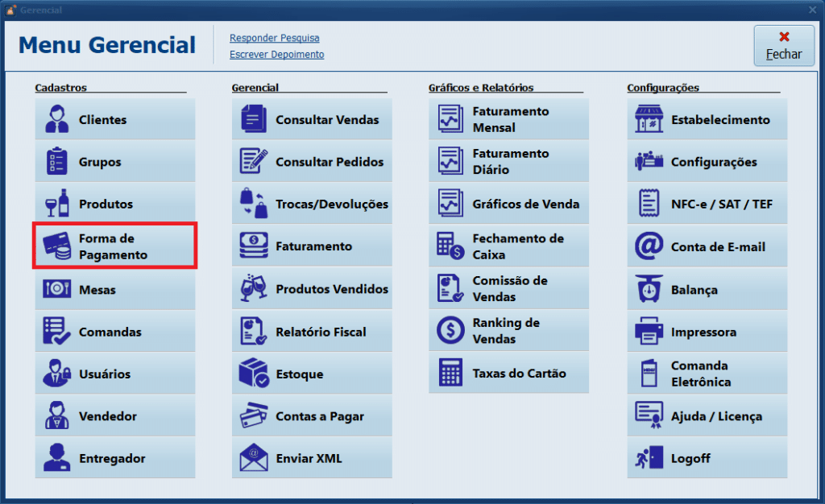Click the Balança scale icon
The image size is (825, 504).
tap(649, 289)
